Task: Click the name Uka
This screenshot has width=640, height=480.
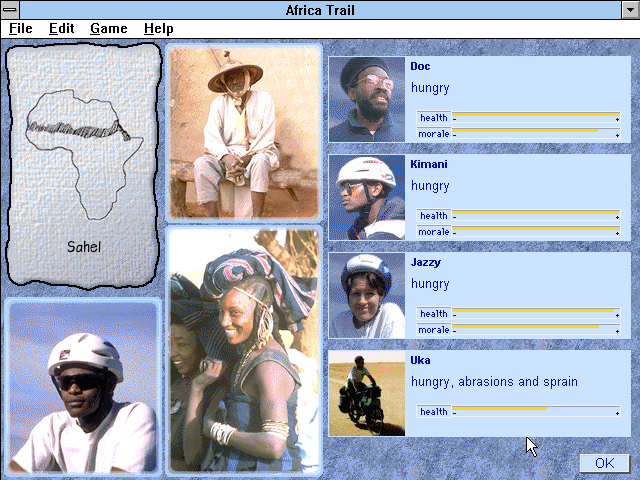Action: click(x=420, y=360)
